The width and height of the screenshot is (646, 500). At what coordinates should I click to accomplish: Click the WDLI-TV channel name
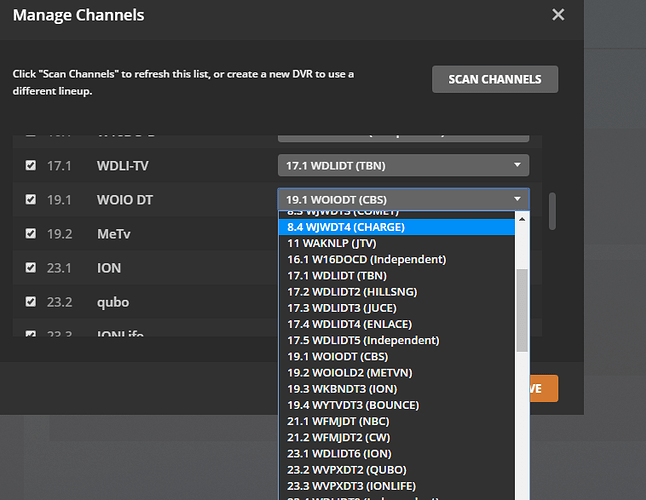click(x=123, y=166)
